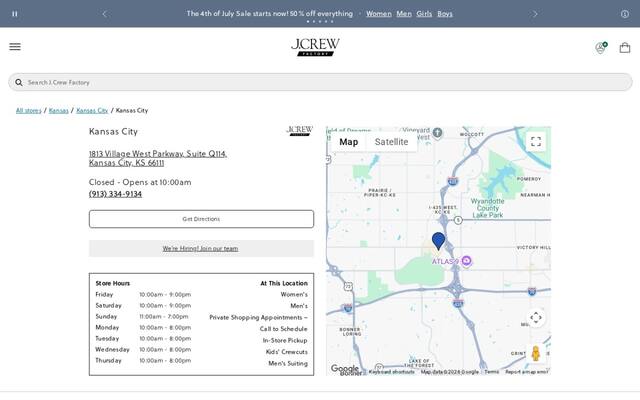This screenshot has height=400, width=640.
Task: Select Sunday hours 11:00am - 7:00pm
Action: (x=164, y=317)
